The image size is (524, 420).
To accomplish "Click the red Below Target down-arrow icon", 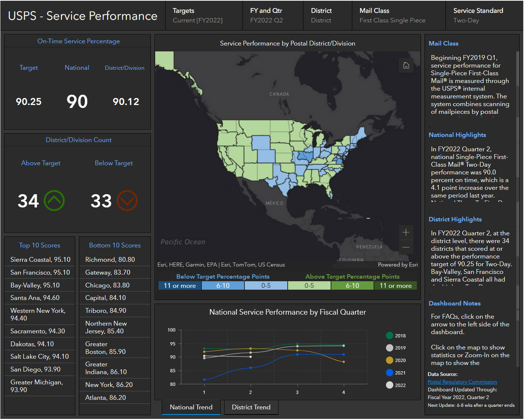I will [127, 200].
